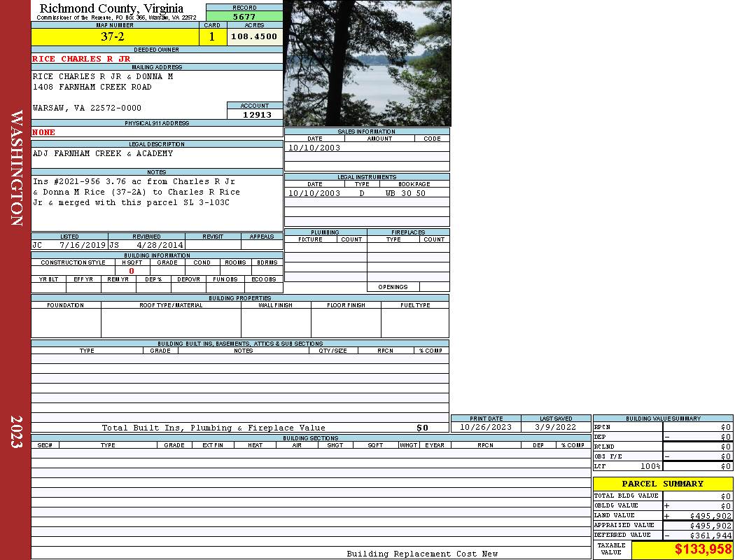The image size is (735, 560).
Task: Click the waterfront property photo thumbnail
Action: [367, 63]
